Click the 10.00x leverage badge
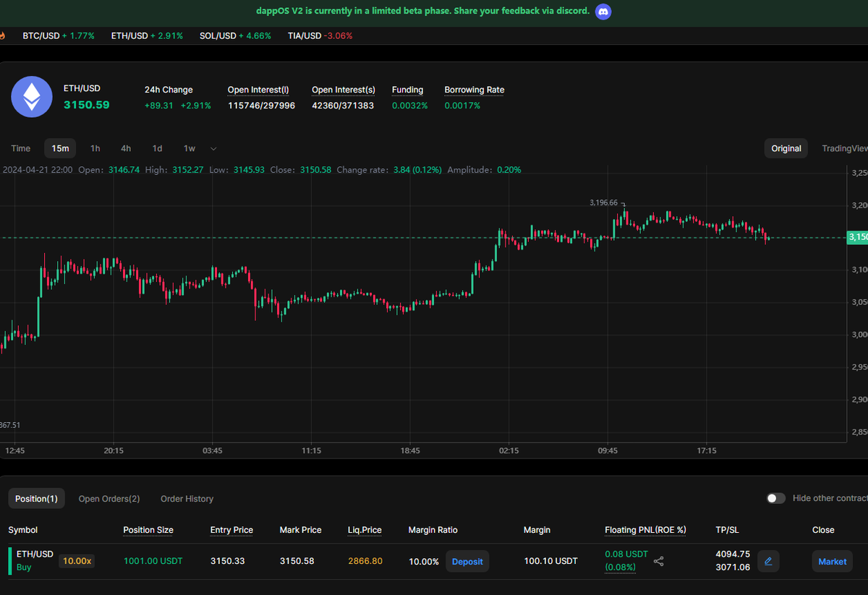This screenshot has height=595, width=868. pos(77,560)
